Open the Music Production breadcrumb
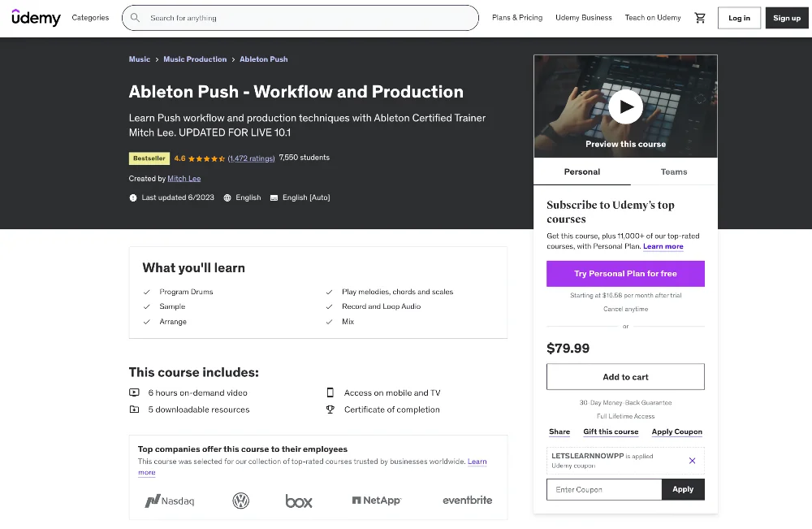This screenshot has height=529, width=812. click(195, 59)
